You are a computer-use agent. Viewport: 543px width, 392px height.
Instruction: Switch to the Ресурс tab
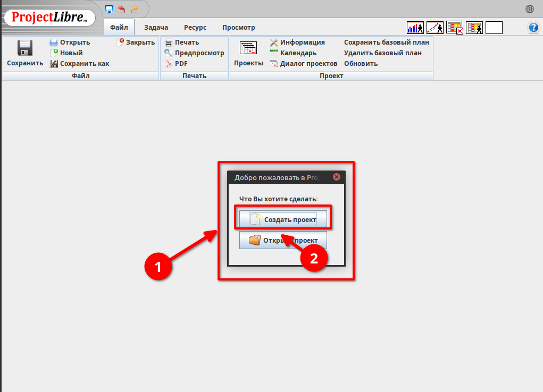195,27
